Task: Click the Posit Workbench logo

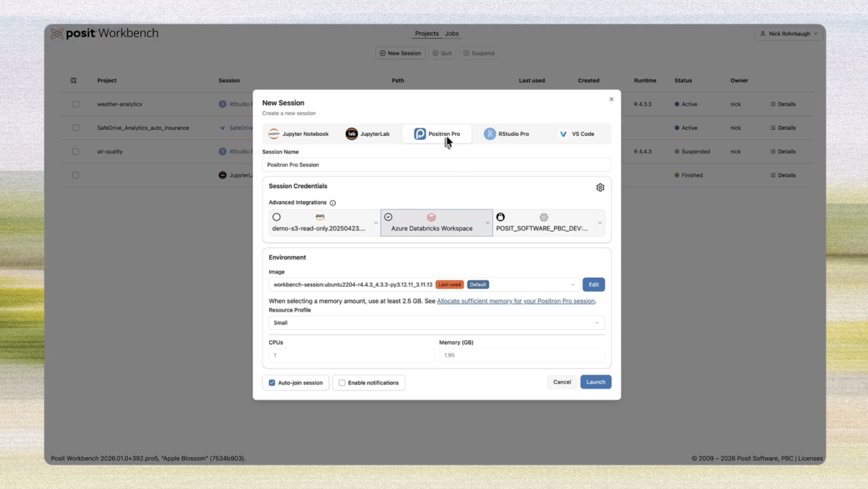Action: coord(104,33)
